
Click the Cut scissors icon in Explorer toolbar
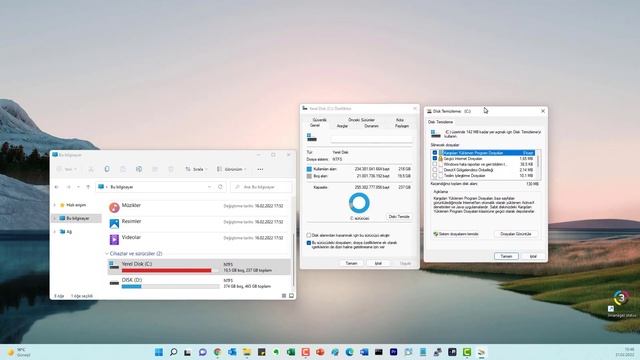coord(91,169)
